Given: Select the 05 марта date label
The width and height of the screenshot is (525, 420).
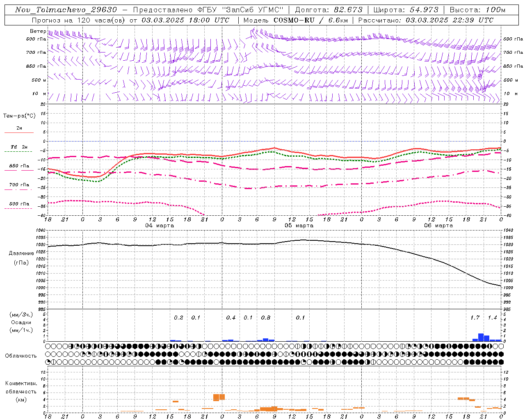Looking at the screenshot, I should 299,225.
